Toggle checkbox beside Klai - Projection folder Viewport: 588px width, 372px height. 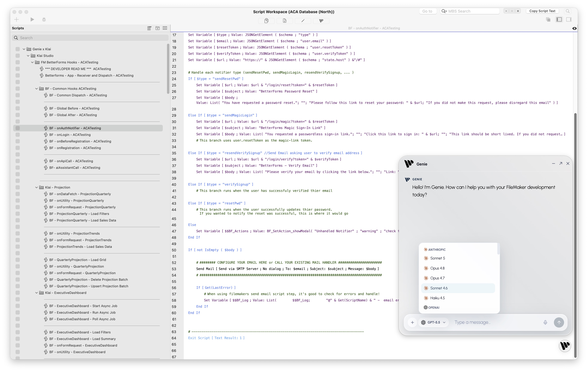click(x=18, y=187)
